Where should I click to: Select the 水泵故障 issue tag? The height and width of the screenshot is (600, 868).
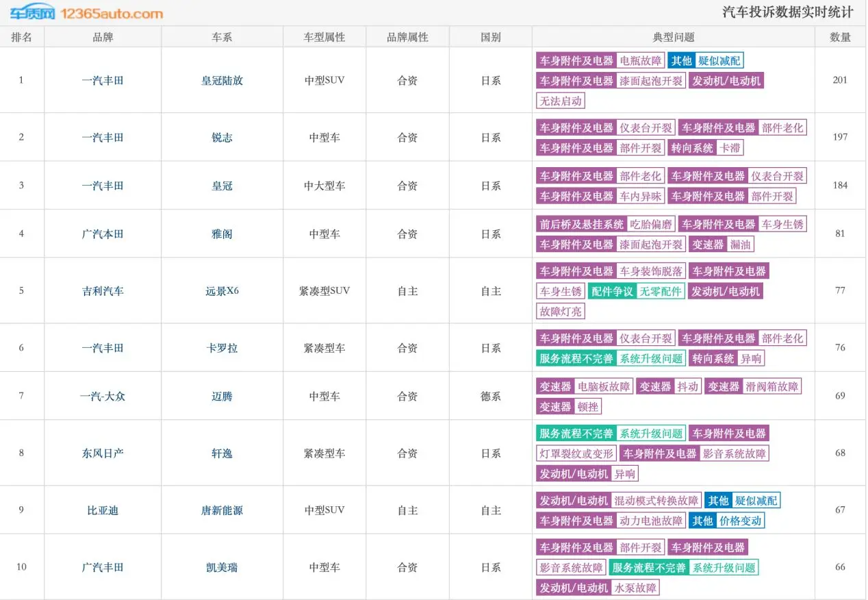(635, 588)
